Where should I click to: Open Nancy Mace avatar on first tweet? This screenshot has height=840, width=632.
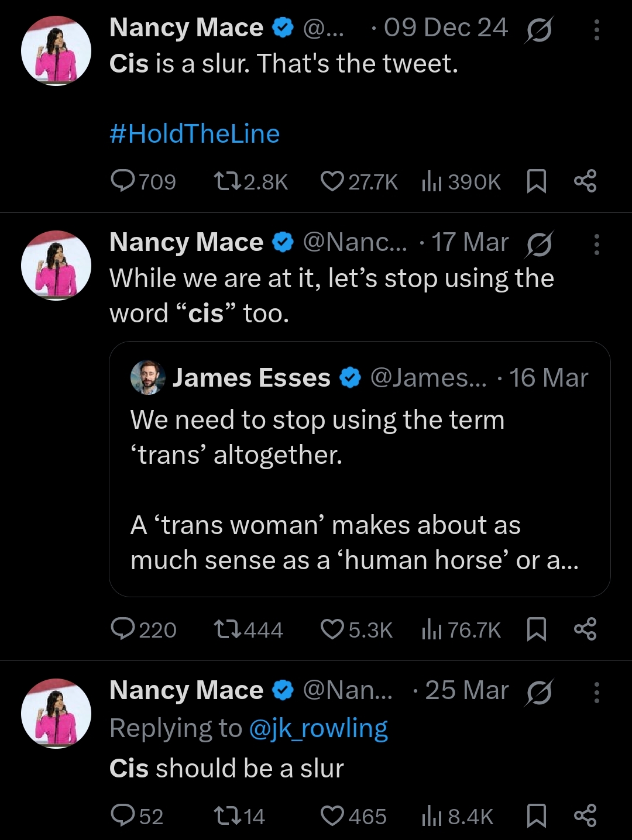coord(56,51)
